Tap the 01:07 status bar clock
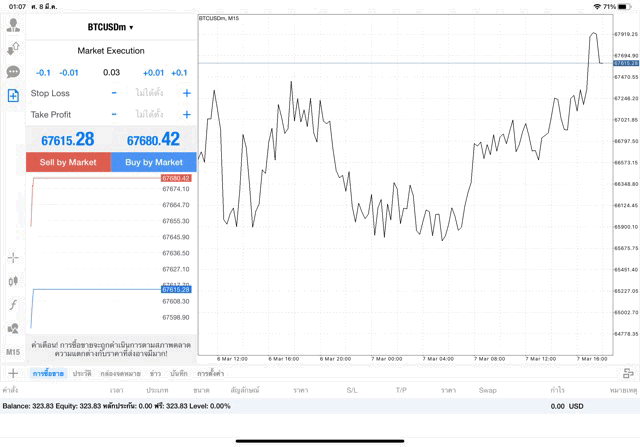640x447 pixels. point(17,7)
